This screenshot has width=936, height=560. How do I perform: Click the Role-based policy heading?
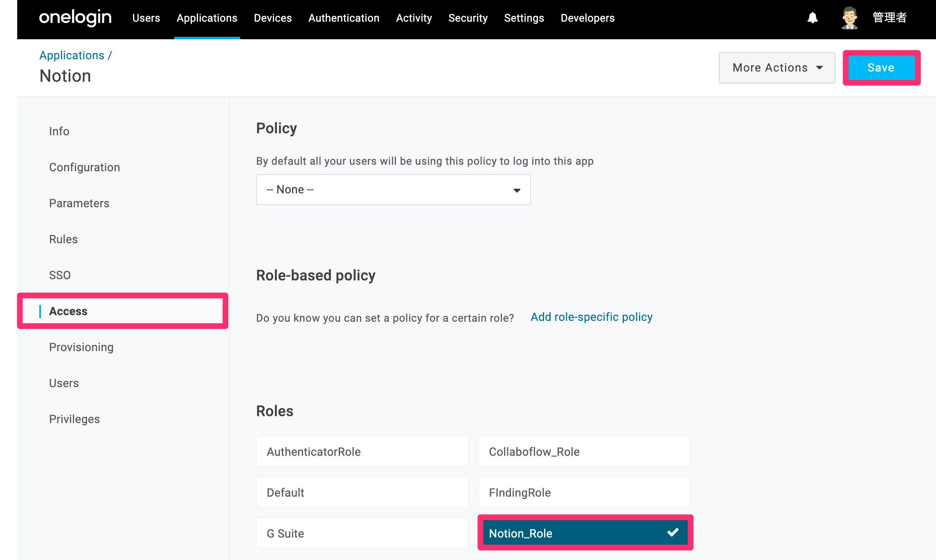316,276
